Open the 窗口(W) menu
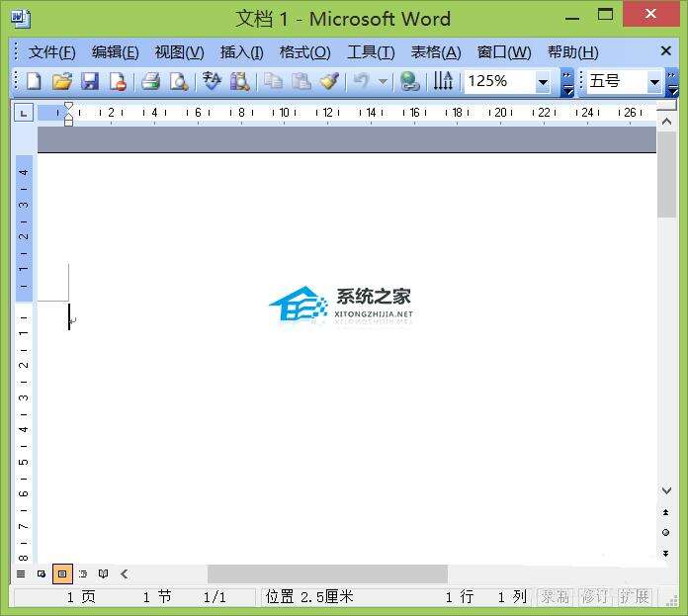Viewport: 688px width, 616px height. [x=504, y=52]
